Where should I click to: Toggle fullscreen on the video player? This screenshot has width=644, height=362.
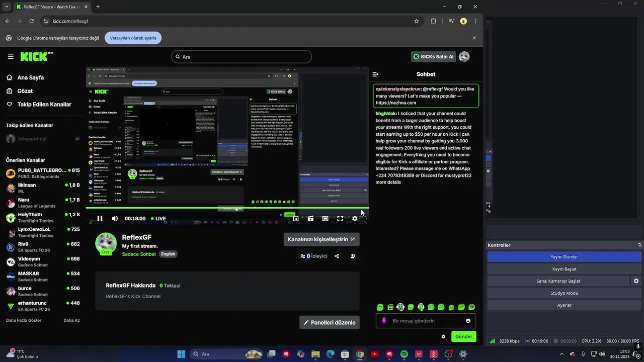pos(340,219)
